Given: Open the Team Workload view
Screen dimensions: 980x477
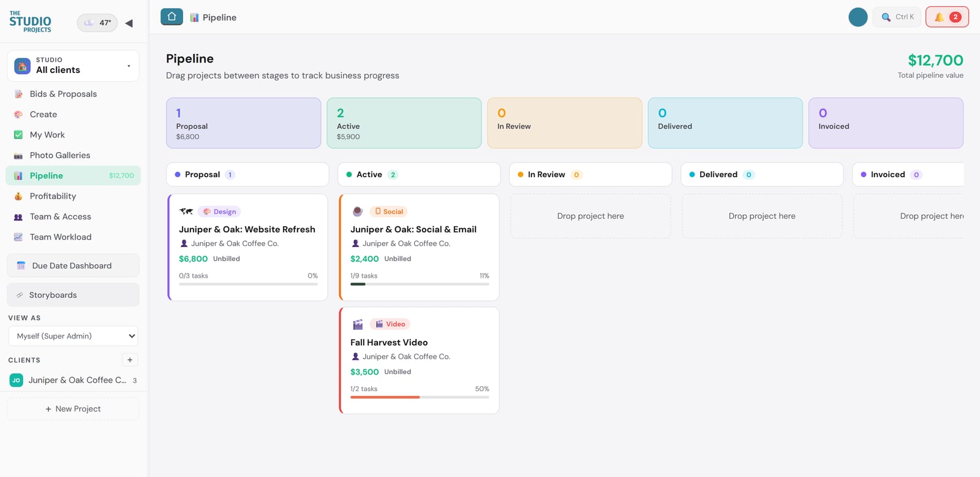Looking at the screenshot, I should [x=73, y=237].
